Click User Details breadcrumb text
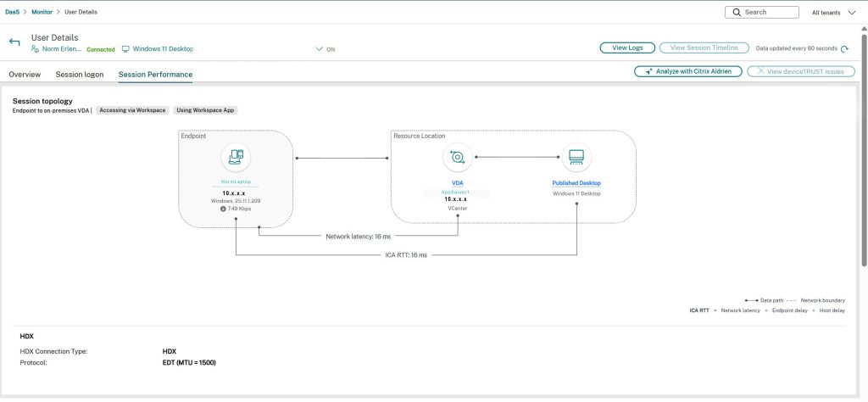This screenshot has height=402, width=868. click(x=81, y=12)
